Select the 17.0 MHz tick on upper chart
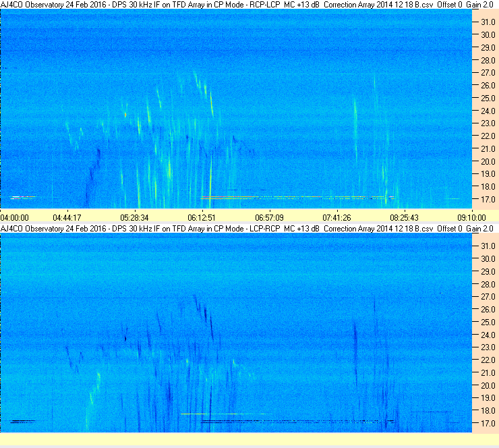This screenshot has height=448, width=499. tap(488, 200)
